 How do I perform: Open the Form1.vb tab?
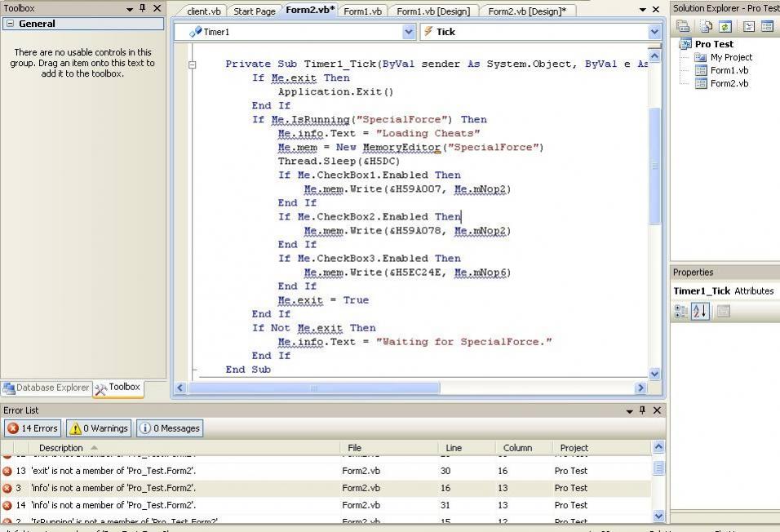coord(362,11)
